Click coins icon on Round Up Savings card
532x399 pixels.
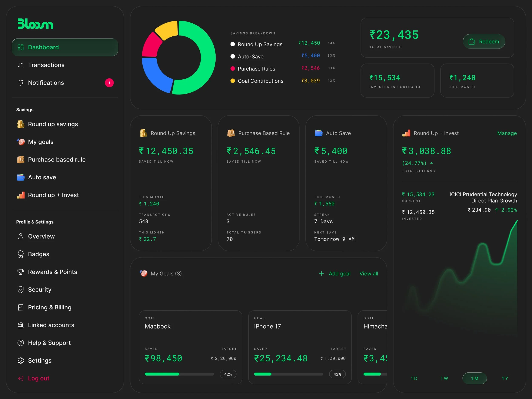point(143,133)
